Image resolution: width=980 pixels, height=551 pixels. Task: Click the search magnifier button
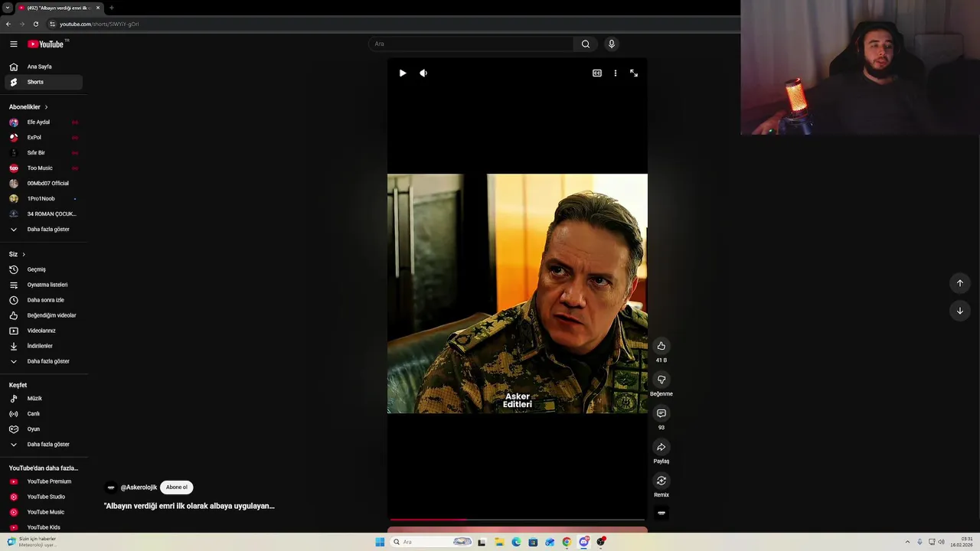(586, 44)
